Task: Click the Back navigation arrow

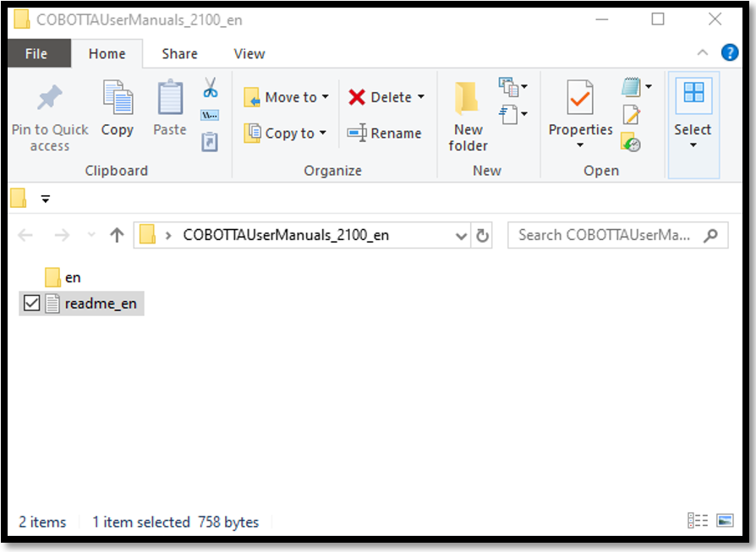Action: 25,235
